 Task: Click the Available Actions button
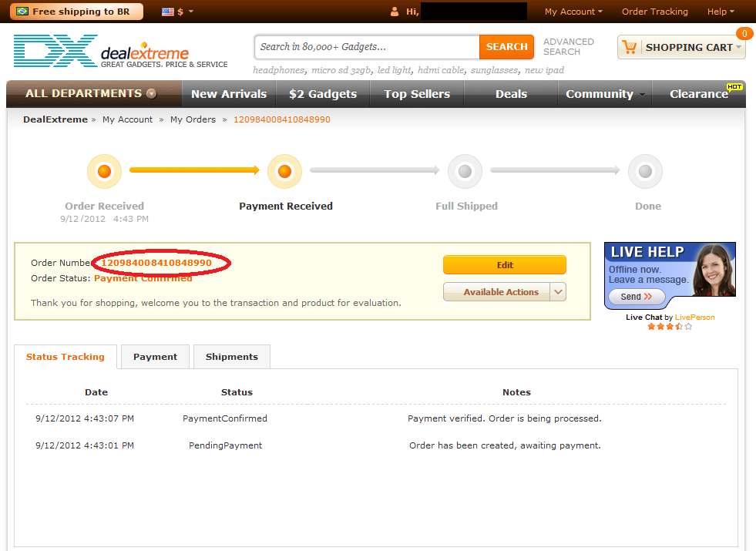(496, 292)
